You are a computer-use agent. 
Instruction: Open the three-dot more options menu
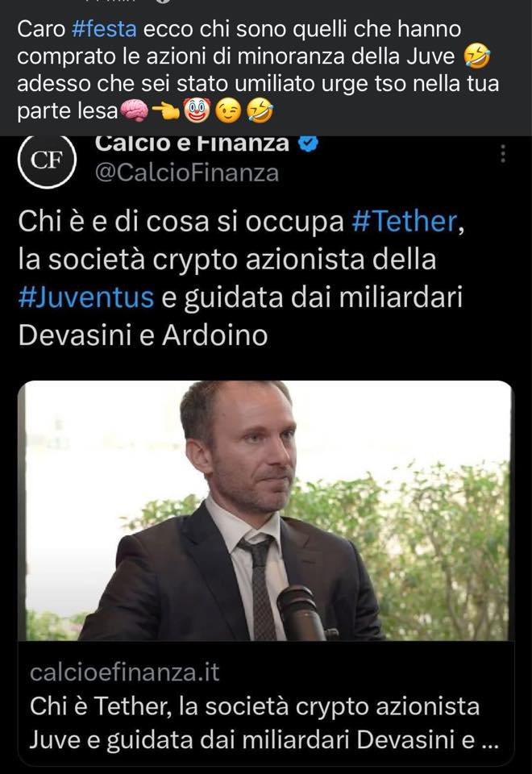click(x=503, y=154)
